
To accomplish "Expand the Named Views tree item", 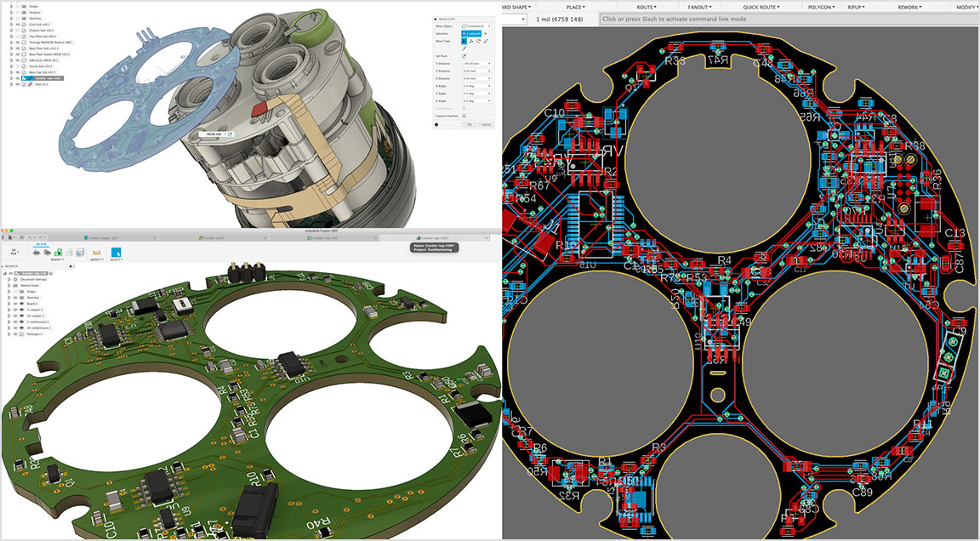I will point(9,286).
